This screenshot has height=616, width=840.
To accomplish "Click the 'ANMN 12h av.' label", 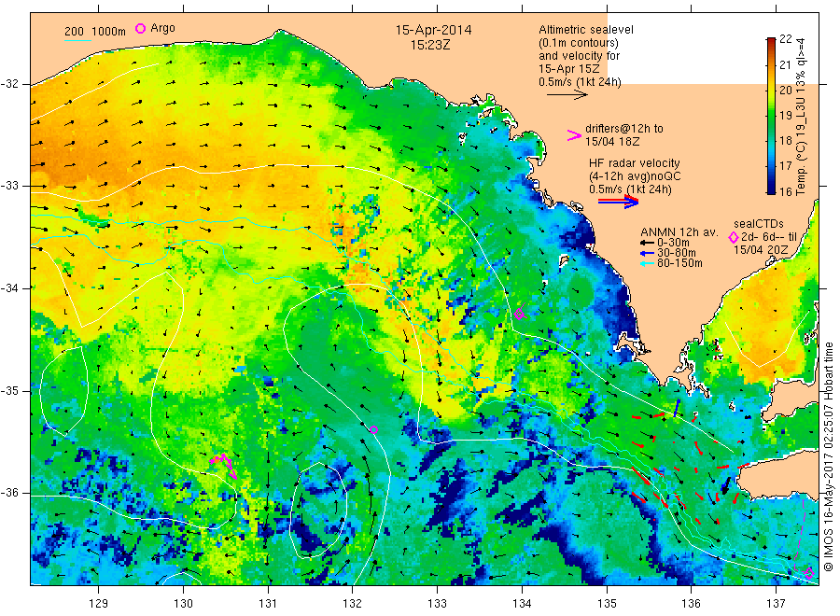I will coord(679,232).
